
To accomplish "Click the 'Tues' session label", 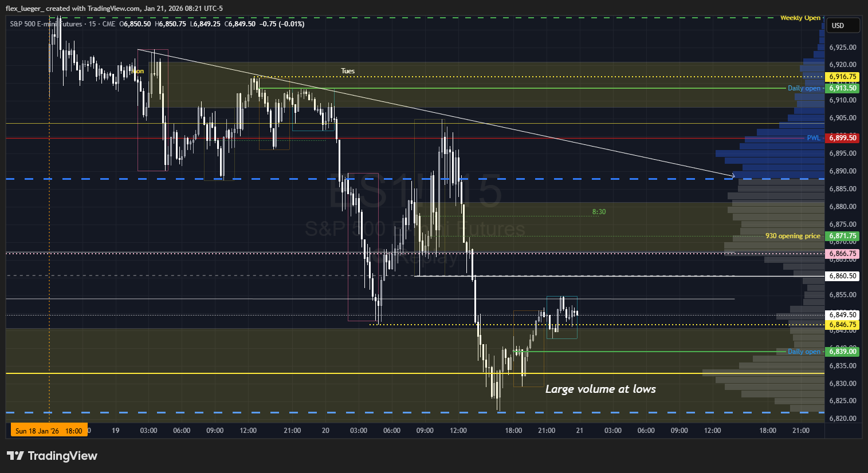I will pyautogui.click(x=348, y=71).
